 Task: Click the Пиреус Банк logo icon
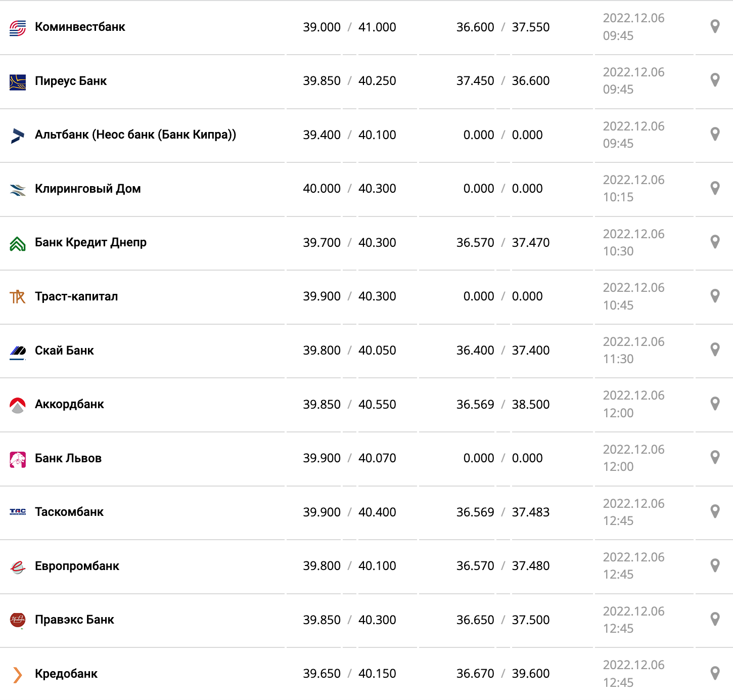coord(18,82)
